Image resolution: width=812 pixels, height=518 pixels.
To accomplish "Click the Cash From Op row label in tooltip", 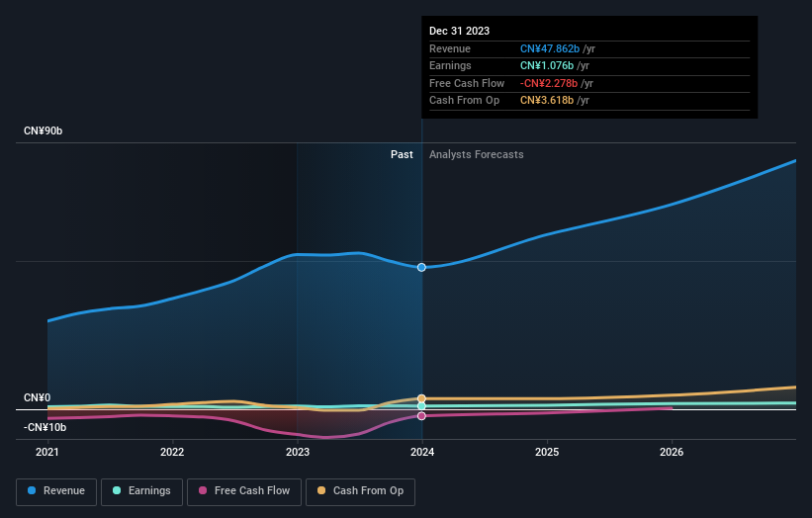I will 465,101.
